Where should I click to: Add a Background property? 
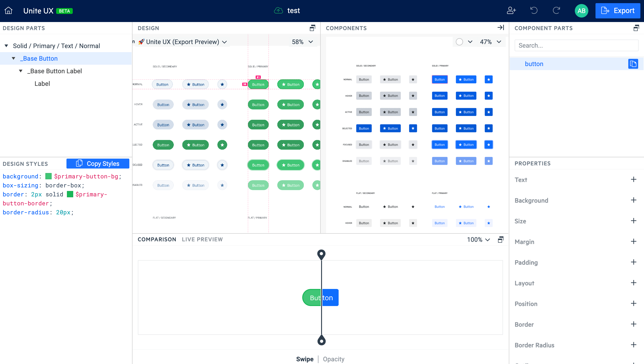tap(633, 200)
